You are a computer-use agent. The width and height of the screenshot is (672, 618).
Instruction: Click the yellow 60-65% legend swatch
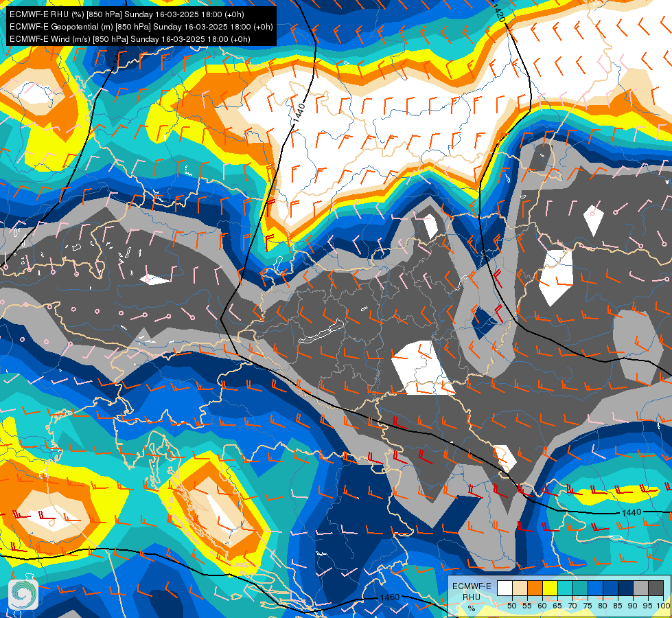click(x=550, y=588)
